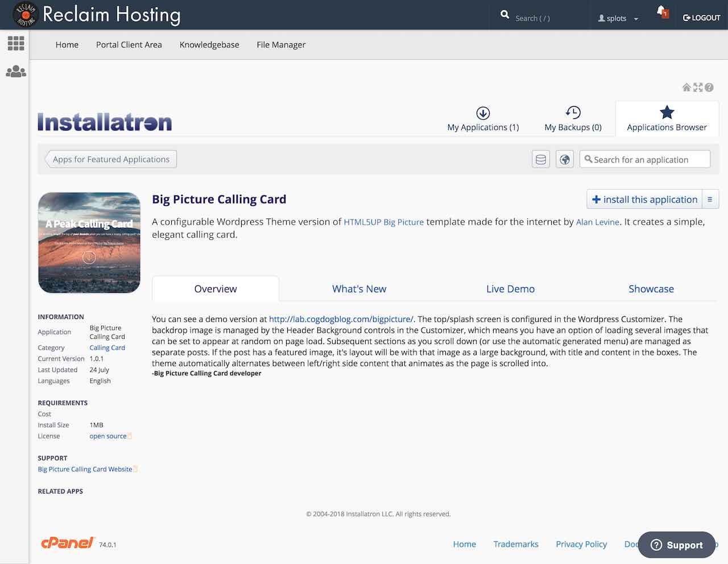The image size is (728, 564).
Task: Open the My Applications tab
Action: [x=483, y=119]
